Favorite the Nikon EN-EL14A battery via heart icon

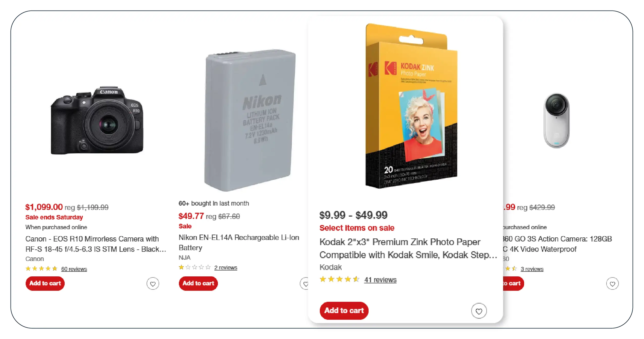point(305,284)
